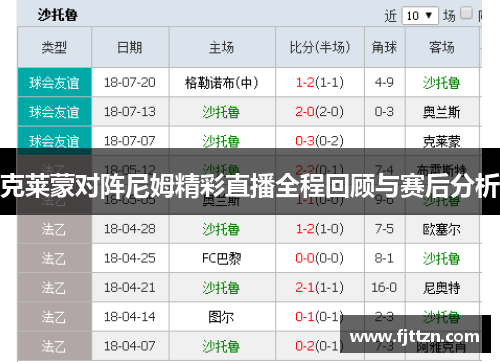Click corner count 7-5
This screenshot has height=362, width=500.
(x=385, y=229)
